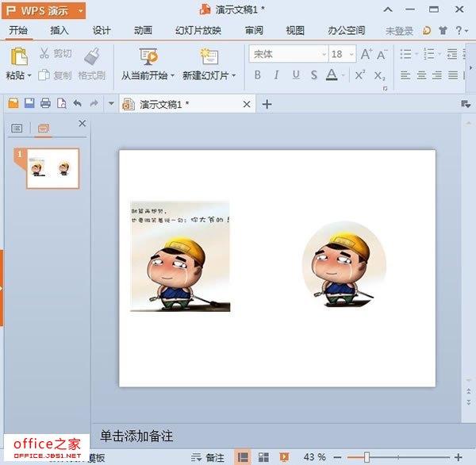Viewport: 476px width, 465px height.
Task: Increase font size with the A+ icon
Action: (366, 55)
